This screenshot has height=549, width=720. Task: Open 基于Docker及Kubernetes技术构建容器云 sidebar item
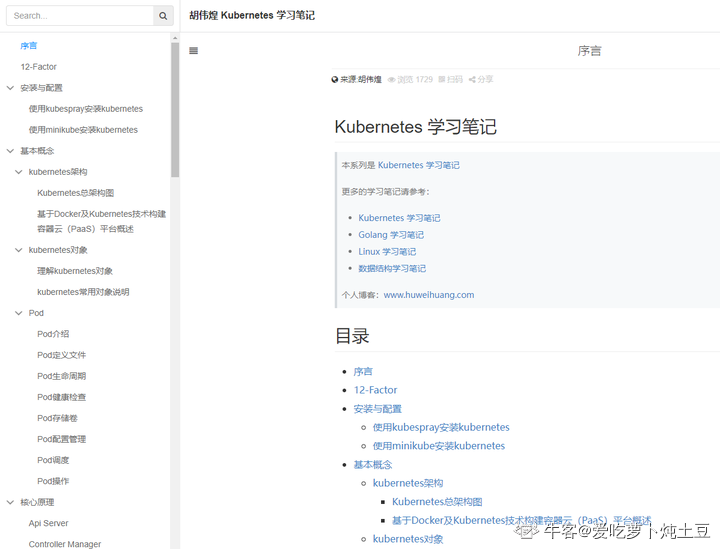click(101, 221)
